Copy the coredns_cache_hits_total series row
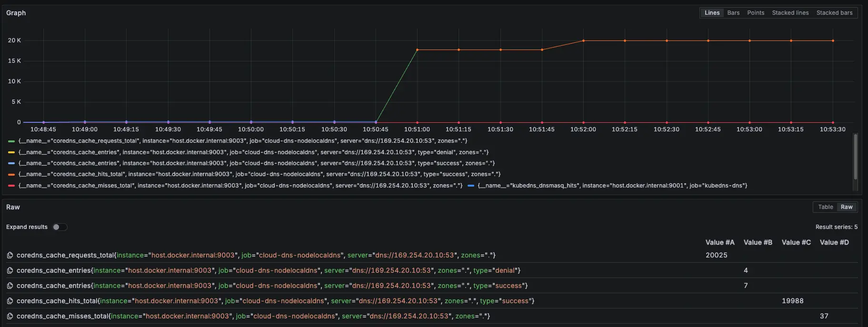Screen dimensions: 868x327 [10, 301]
